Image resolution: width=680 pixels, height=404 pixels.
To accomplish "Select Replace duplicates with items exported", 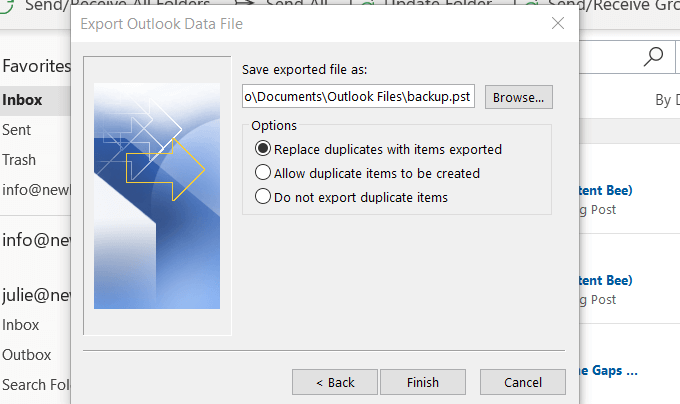I will [x=264, y=149].
